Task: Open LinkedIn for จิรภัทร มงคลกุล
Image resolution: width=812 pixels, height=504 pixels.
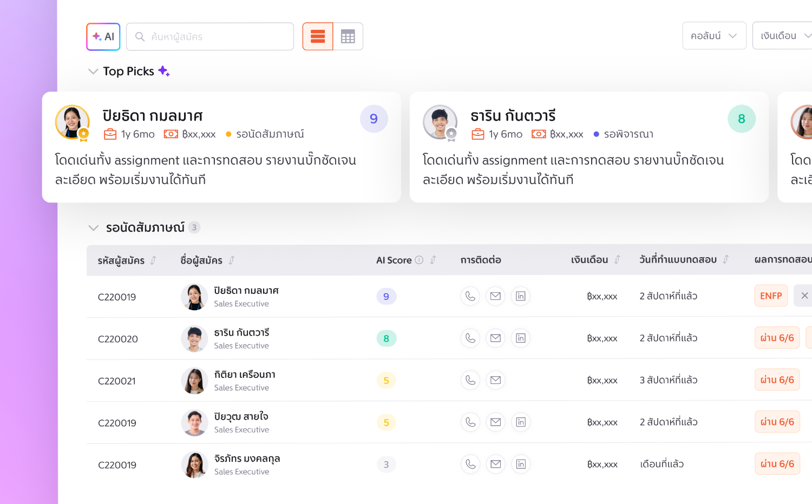Action: [x=521, y=464]
